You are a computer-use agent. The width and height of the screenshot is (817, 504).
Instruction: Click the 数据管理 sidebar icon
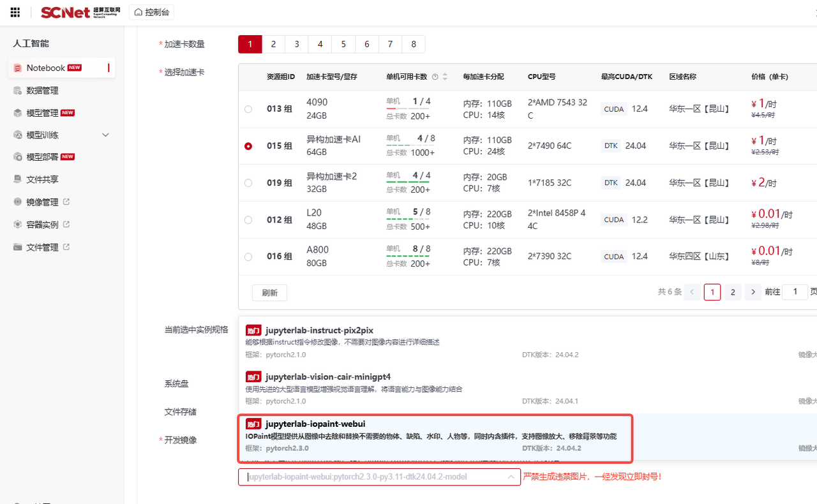point(18,91)
